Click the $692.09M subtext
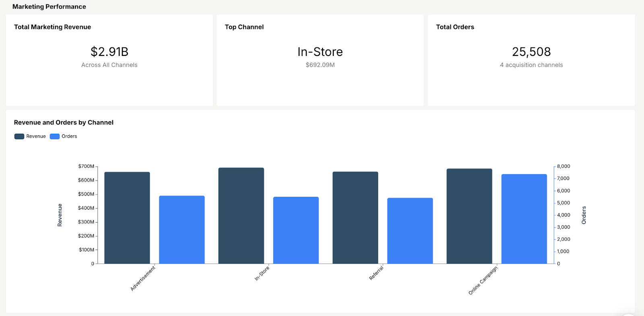Image resolution: width=644 pixels, height=316 pixels. [320, 65]
